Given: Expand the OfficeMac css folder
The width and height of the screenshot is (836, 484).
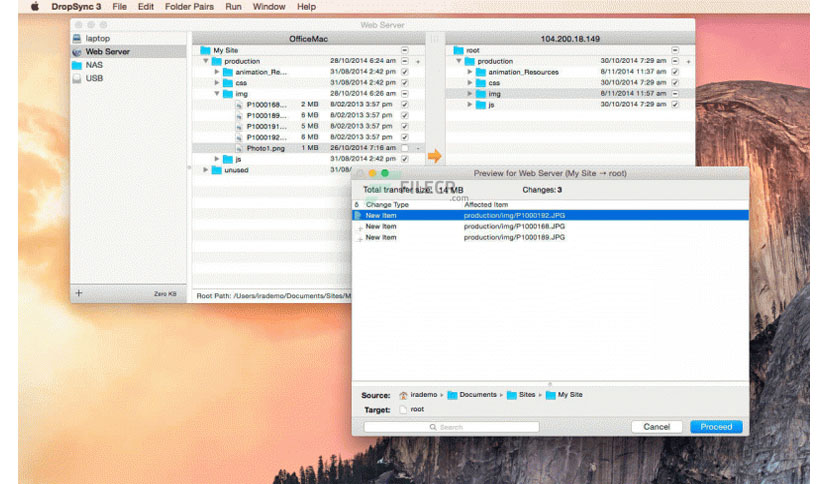Looking at the screenshot, I should (x=216, y=83).
